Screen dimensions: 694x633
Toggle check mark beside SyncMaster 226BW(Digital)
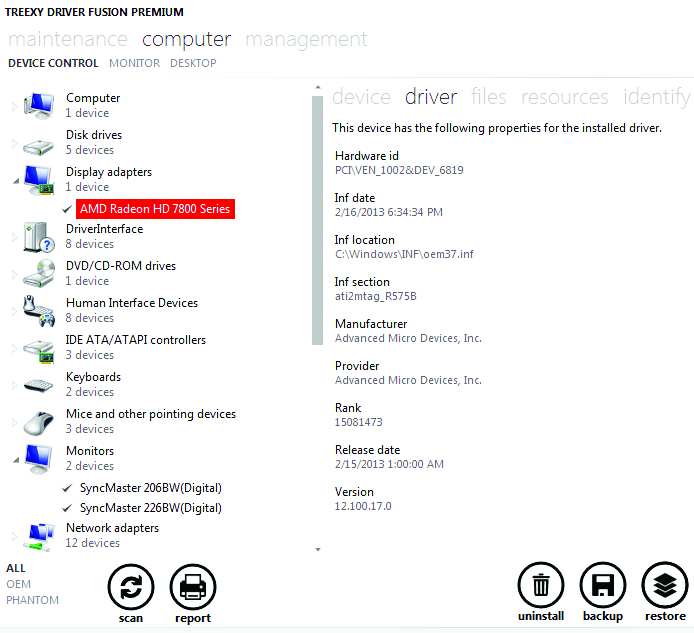click(x=67, y=508)
